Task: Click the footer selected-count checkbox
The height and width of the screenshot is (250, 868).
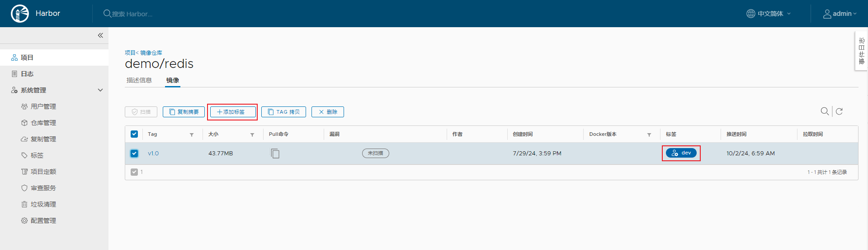Action: tap(134, 172)
